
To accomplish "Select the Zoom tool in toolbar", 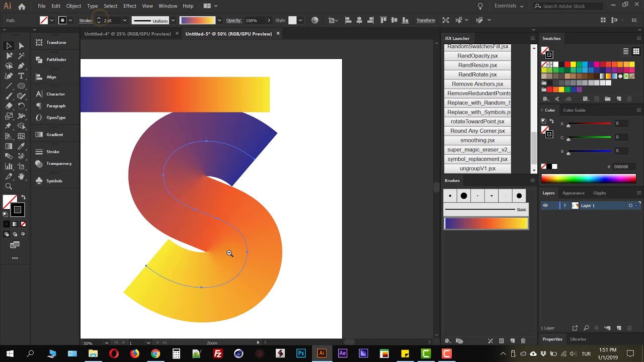I will point(9,187).
